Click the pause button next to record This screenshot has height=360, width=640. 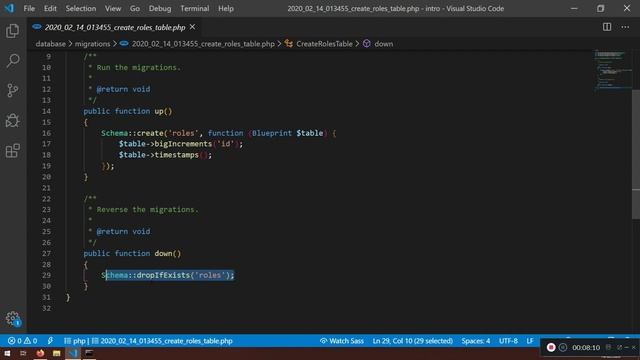[x=563, y=347]
